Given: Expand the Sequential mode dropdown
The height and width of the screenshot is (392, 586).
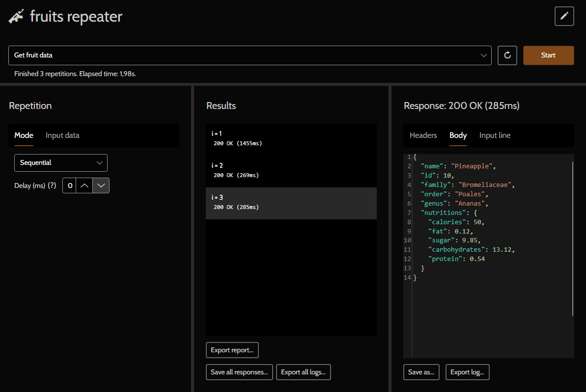Looking at the screenshot, I should click(61, 162).
